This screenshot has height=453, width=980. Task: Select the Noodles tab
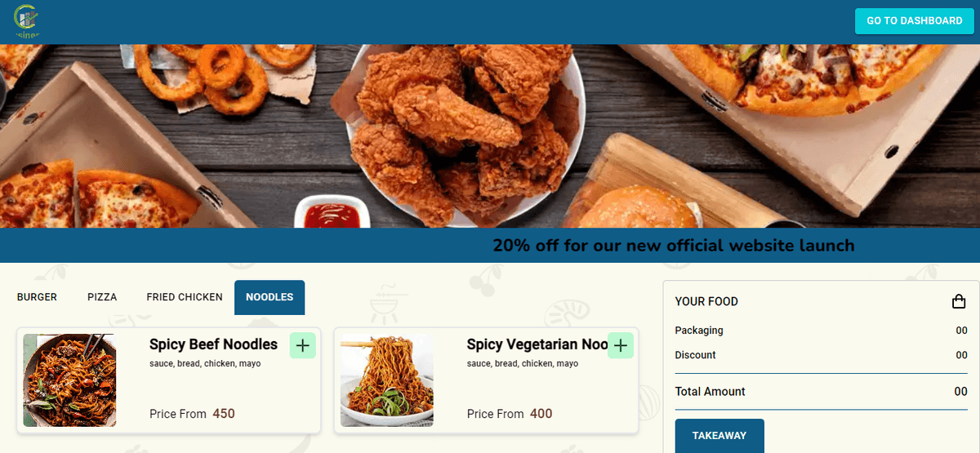point(269,297)
